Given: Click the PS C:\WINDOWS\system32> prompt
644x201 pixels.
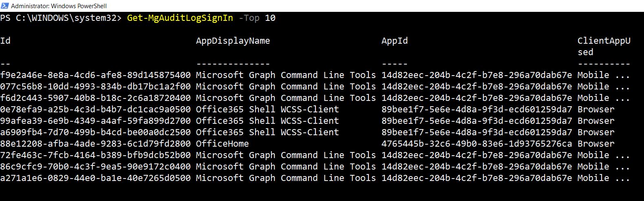Looking at the screenshot, I should [61, 18].
